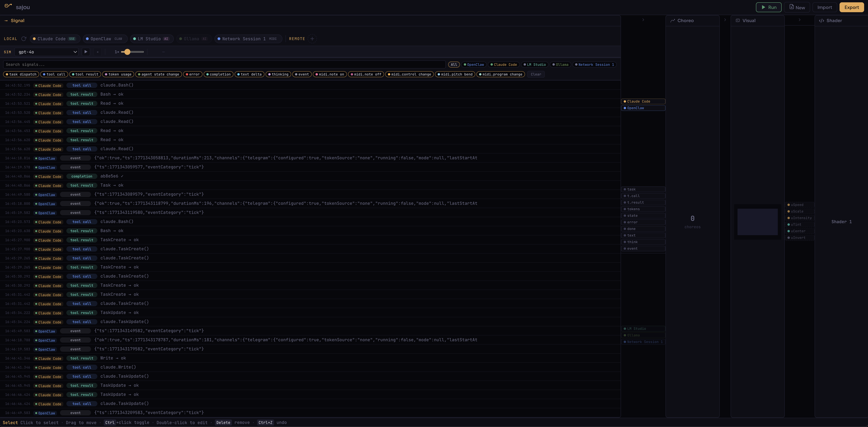The image size is (868, 427).
Task: Click the refresh icon beside LOCAL
Action: click(24, 39)
